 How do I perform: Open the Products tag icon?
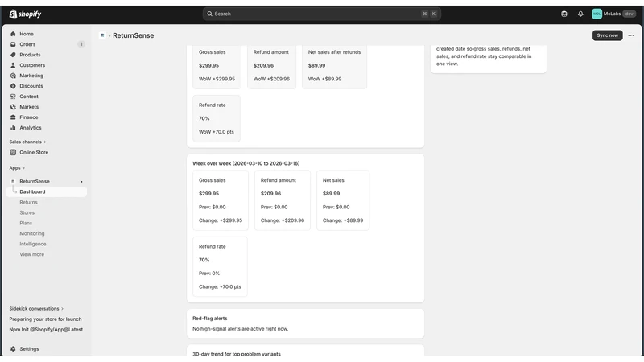point(13,55)
